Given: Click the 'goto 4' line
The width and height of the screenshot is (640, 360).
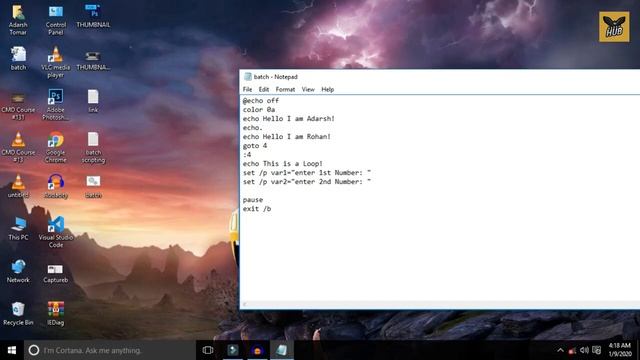Looking at the screenshot, I should coord(255,145).
